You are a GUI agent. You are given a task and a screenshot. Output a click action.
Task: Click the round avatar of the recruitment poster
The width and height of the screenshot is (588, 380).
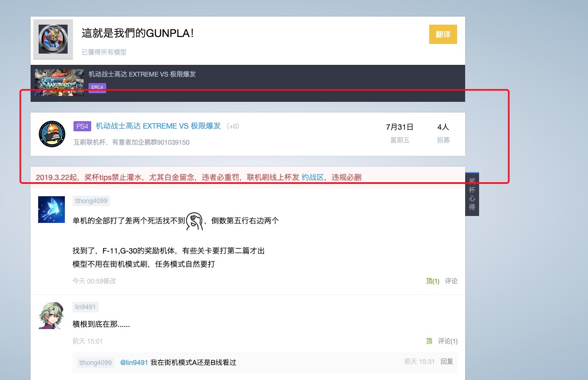click(x=52, y=134)
